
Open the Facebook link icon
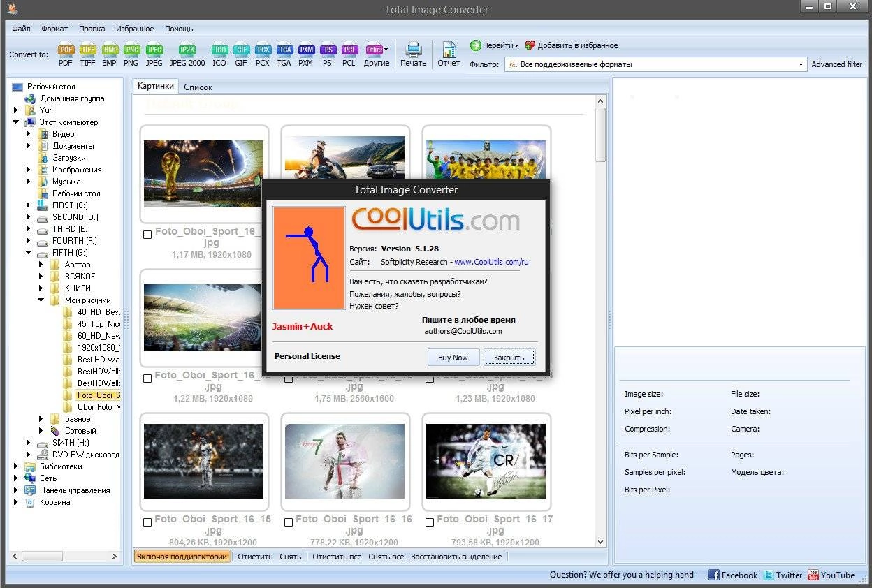point(713,575)
